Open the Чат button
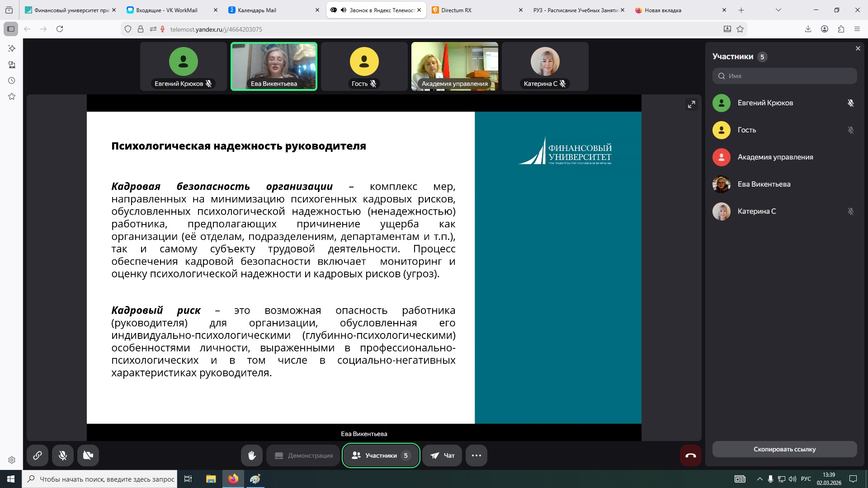The width and height of the screenshot is (868, 488). click(x=442, y=455)
